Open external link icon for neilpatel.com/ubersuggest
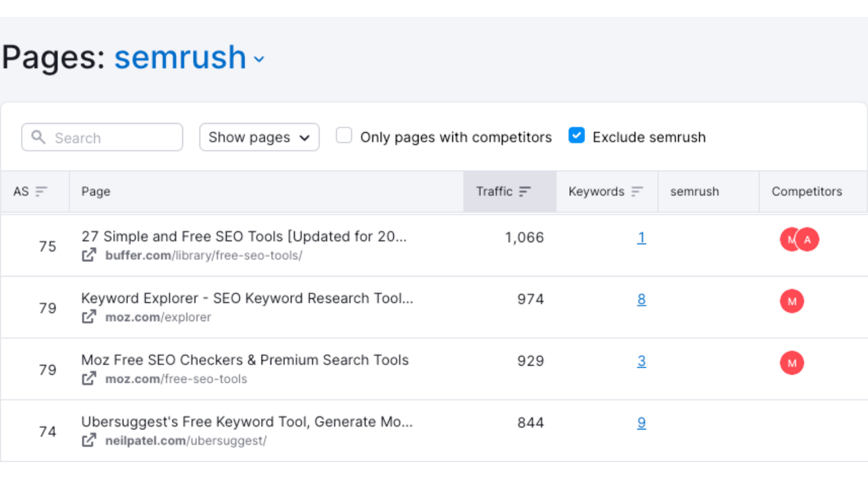The width and height of the screenshot is (868, 488). (89, 440)
